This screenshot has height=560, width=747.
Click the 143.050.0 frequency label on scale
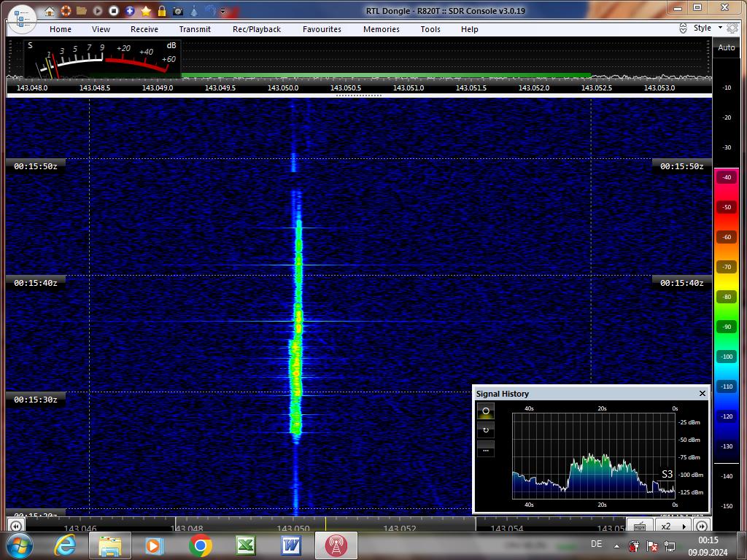tap(283, 88)
